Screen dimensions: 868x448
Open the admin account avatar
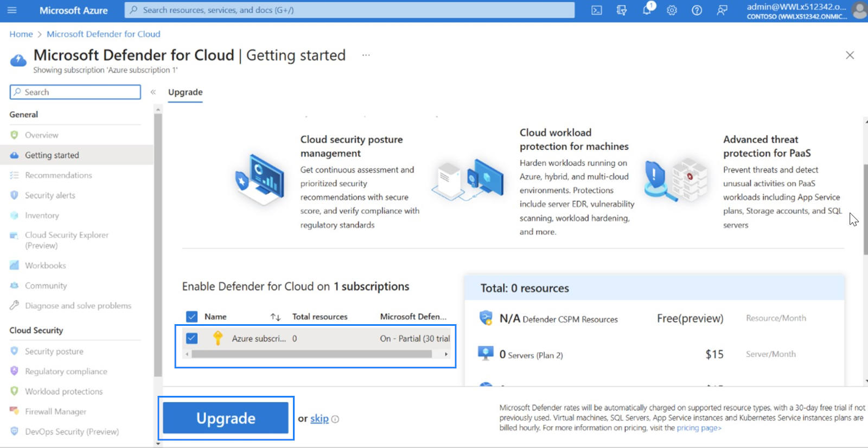859,10
